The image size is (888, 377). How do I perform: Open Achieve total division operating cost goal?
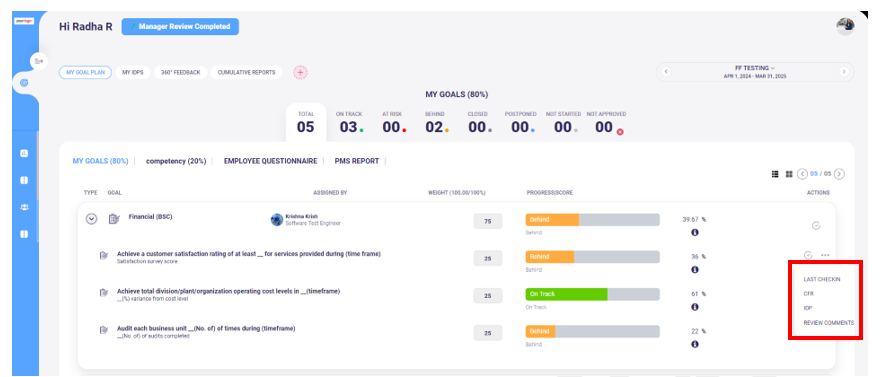[x=228, y=291]
